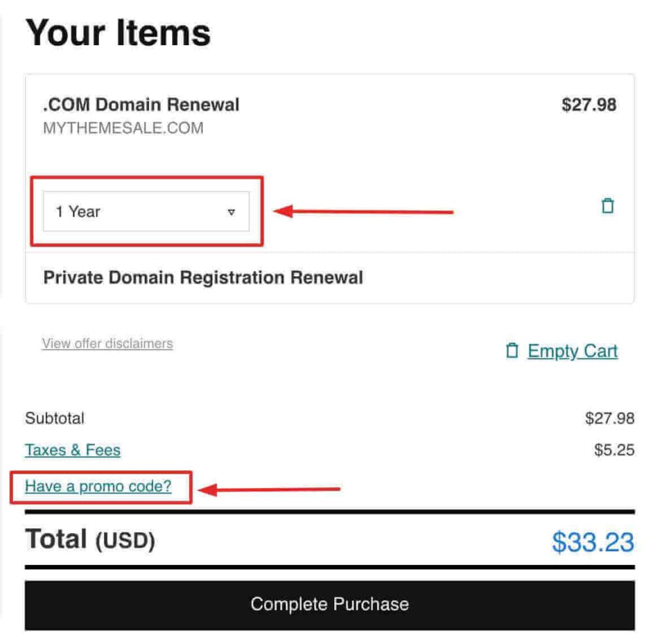Viewport: 670px width, 644px height.
Task: Delete the .COM Domain Renewal item via trash icon
Action: click(608, 206)
